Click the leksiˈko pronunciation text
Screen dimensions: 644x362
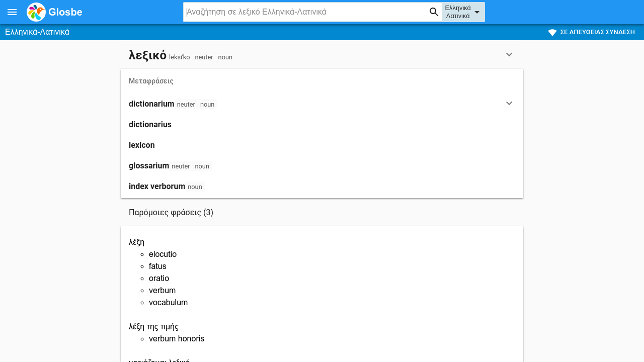click(180, 57)
